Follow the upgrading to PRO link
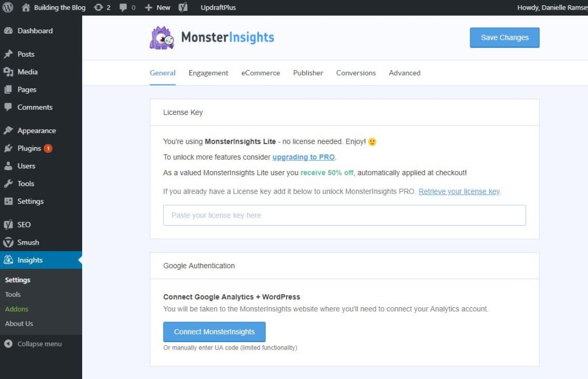588x379 pixels. [303, 157]
